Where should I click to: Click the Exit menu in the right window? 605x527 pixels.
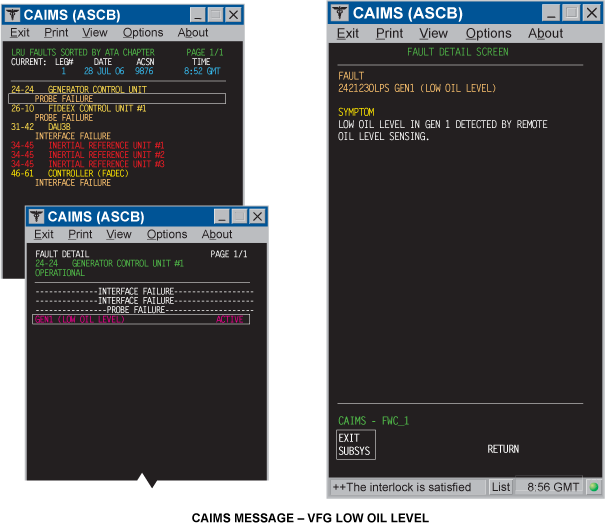[347, 33]
